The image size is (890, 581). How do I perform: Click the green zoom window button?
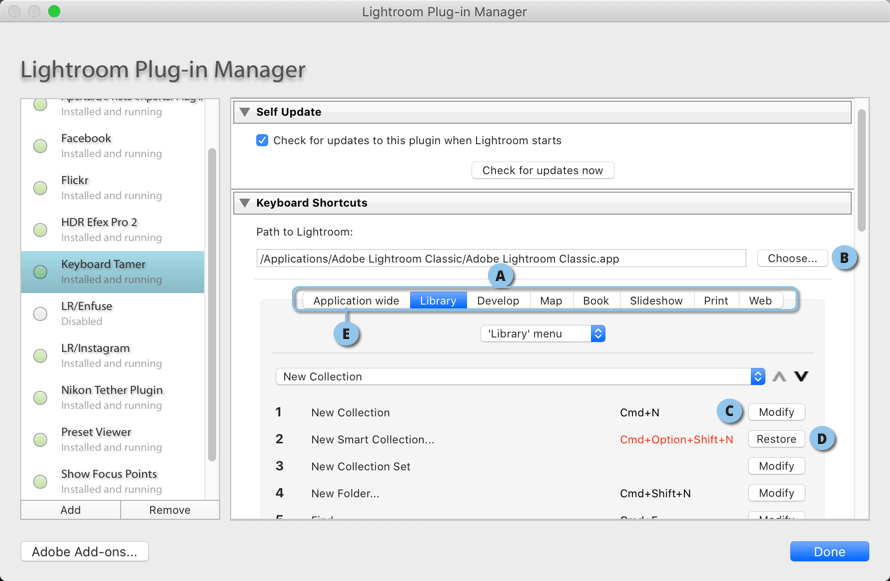click(x=54, y=11)
